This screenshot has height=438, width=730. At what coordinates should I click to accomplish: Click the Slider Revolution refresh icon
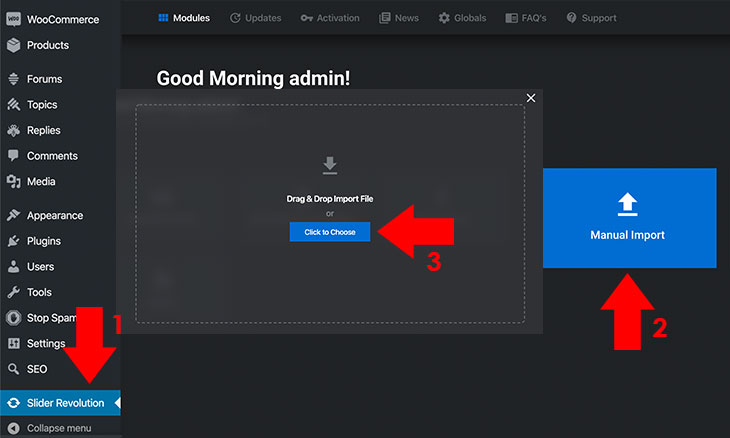coord(14,403)
